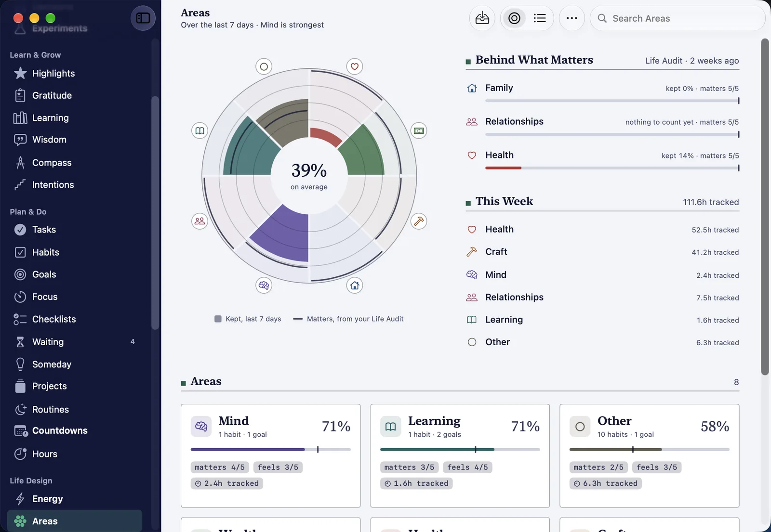Focus the Search Areas field
This screenshot has width=771, height=532.
coord(678,18)
